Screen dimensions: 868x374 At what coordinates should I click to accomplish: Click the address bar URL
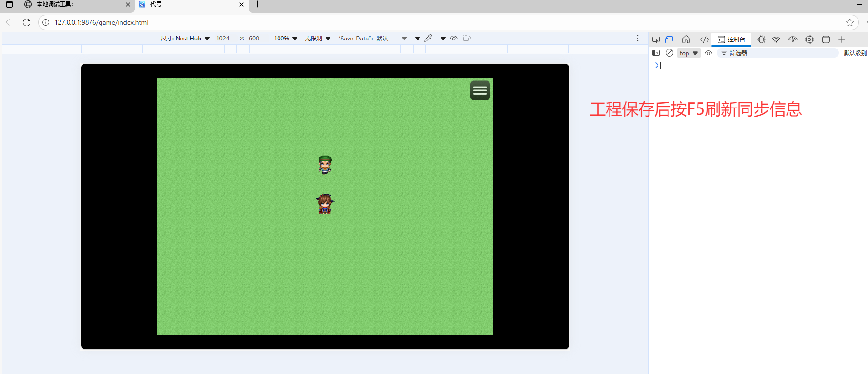click(101, 22)
